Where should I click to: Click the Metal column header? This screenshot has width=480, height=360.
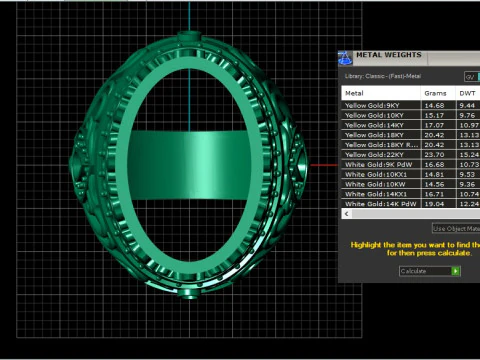381,93
